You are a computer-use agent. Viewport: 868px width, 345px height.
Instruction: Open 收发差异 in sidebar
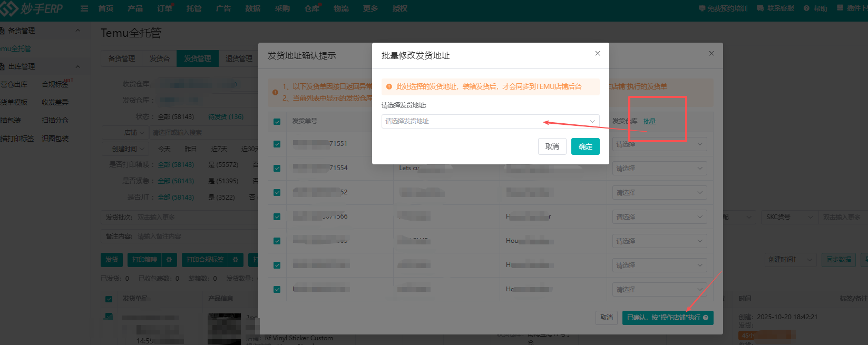pos(55,102)
